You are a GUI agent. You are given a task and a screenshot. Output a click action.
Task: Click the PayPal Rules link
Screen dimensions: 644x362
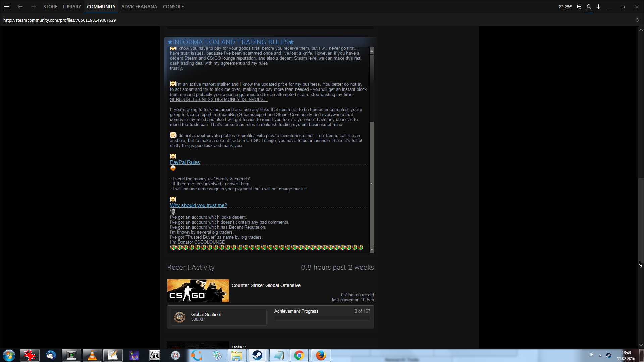184,162
